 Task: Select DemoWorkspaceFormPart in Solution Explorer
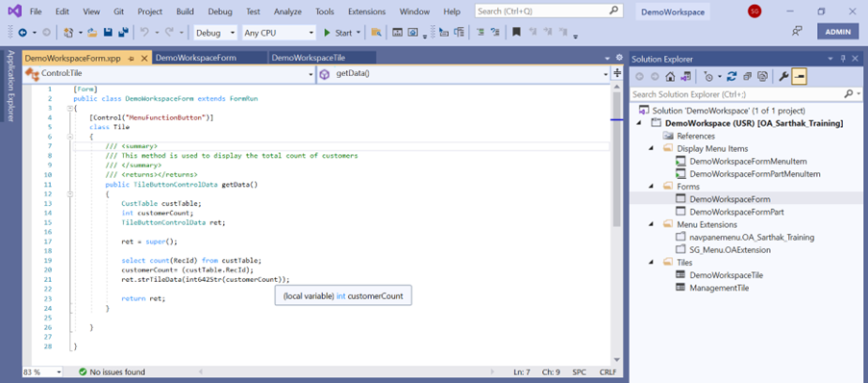(737, 212)
